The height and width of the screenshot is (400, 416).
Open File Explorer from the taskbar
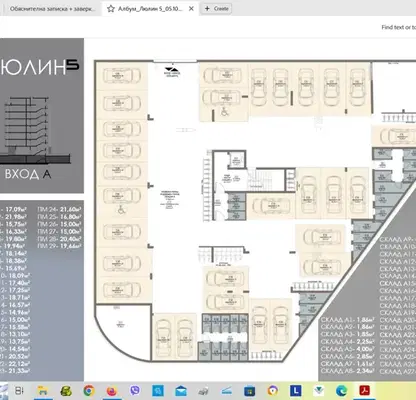tap(43, 391)
